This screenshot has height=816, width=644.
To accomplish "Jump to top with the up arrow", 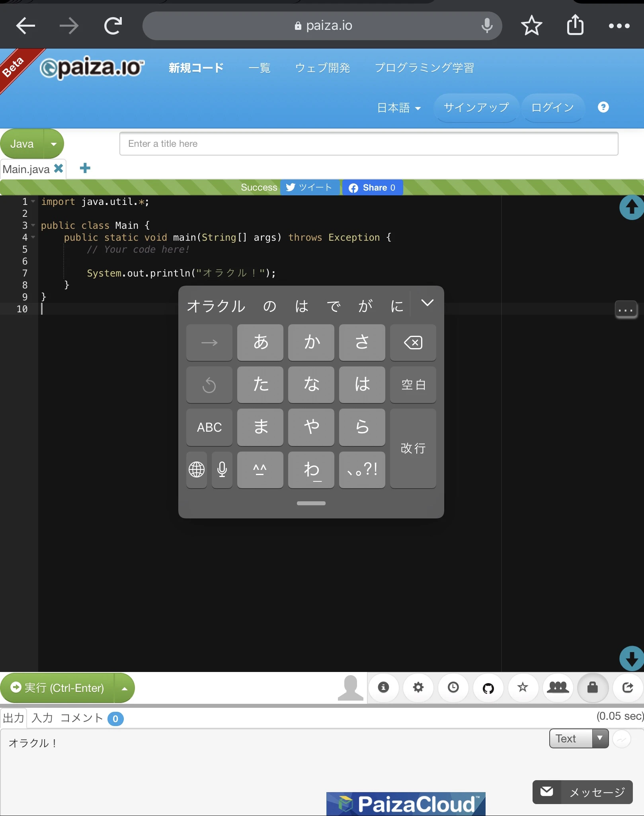I will (x=631, y=207).
